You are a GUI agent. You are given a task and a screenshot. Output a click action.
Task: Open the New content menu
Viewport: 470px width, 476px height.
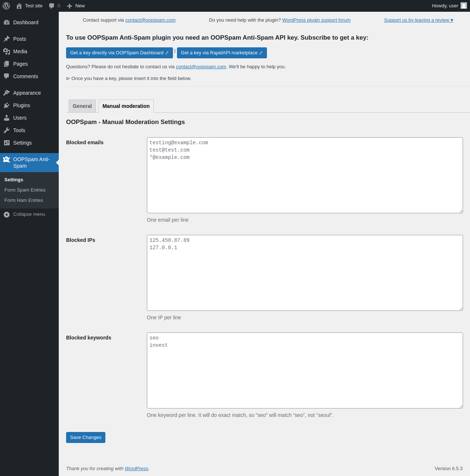point(76,6)
